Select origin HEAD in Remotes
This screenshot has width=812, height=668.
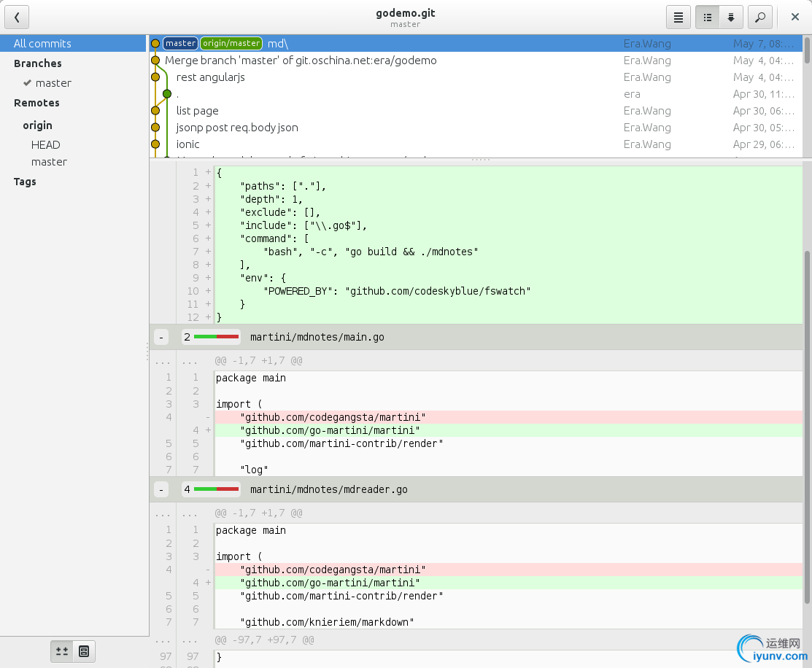pos(45,145)
